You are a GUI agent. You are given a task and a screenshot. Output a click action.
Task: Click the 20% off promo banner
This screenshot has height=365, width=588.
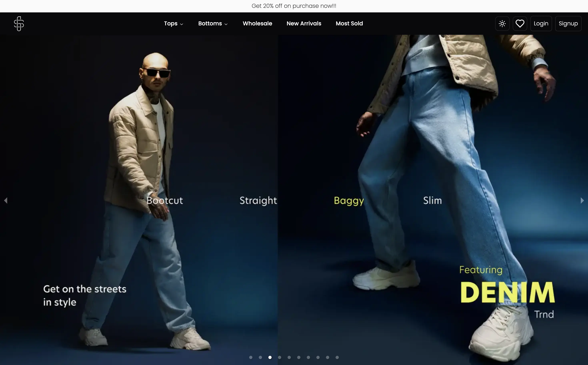[x=294, y=6]
